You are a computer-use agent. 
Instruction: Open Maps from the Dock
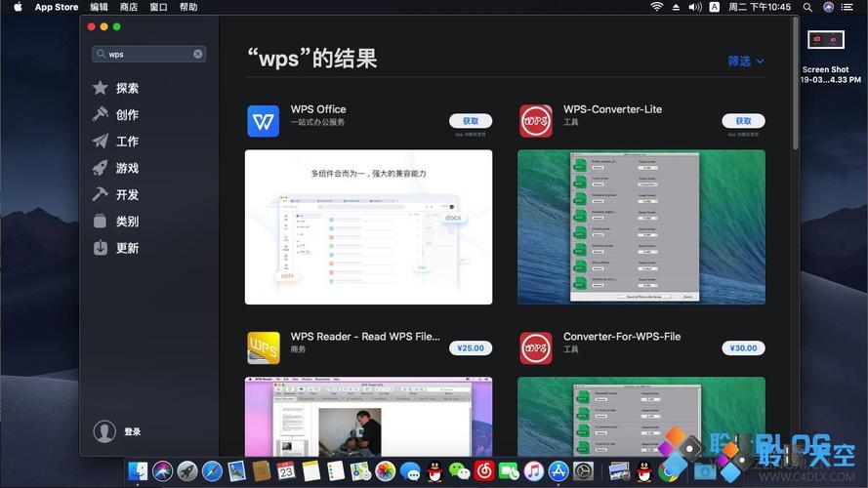coord(360,471)
